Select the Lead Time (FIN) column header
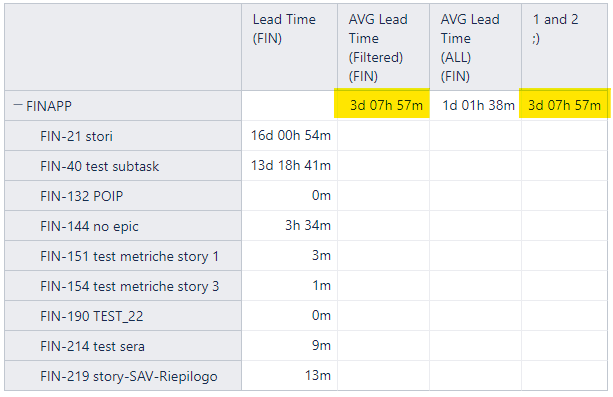The image size is (613, 397). [x=290, y=47]
